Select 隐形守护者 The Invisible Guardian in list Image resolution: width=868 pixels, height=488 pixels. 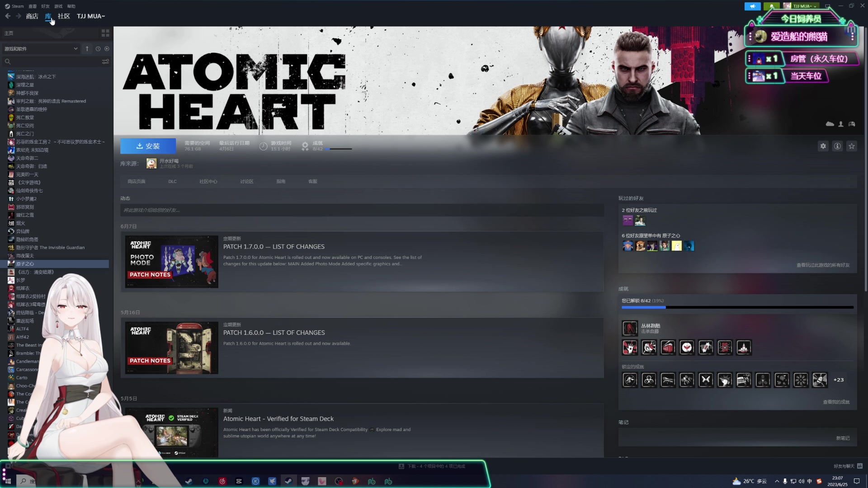pyautogui.click(x=50, y=248)
